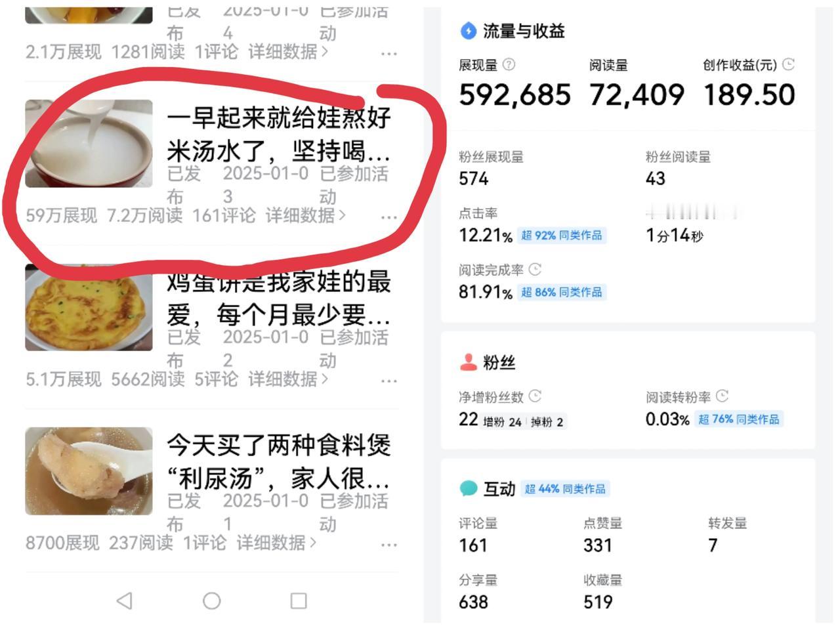Viewport: 840px width, 630px height.
Task: Open article title 一早起来就给娃熬好米汤水了
Action: pyautogui.click(x=279, y=135)
